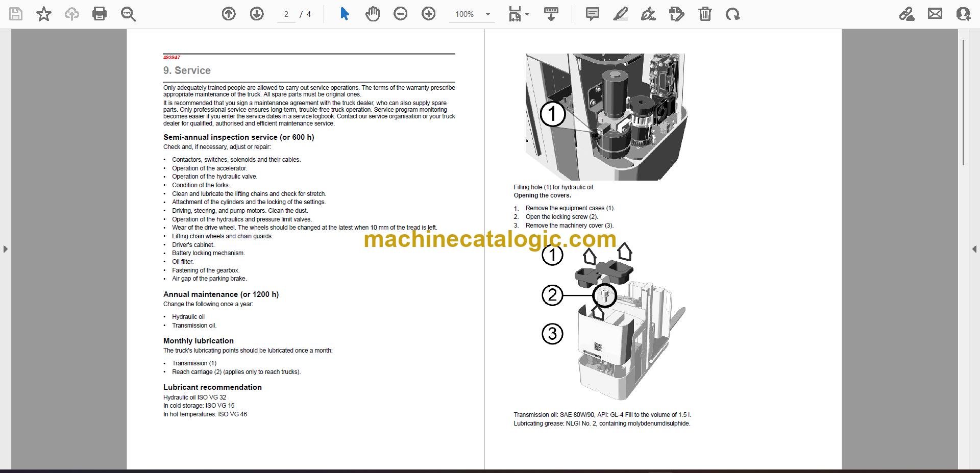Click the 'Lubricant recommendation' heading
The image size is (980, 473).
(212, 387)
